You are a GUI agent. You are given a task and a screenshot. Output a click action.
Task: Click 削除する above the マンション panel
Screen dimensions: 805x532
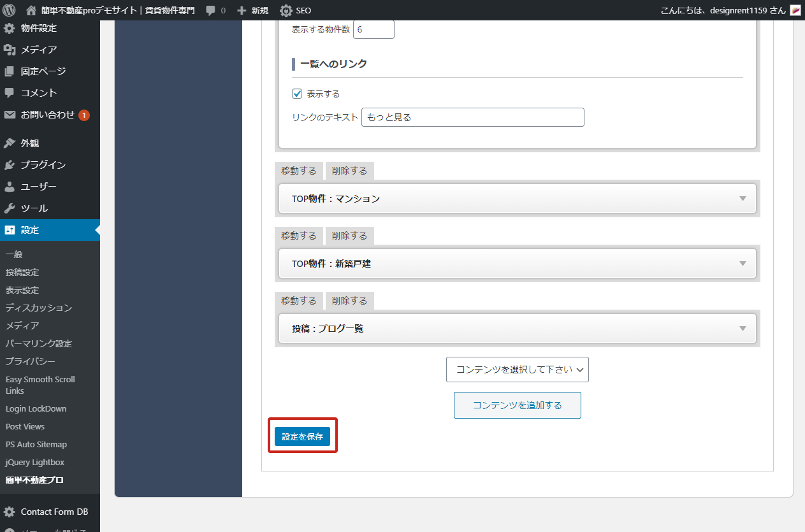349,171
